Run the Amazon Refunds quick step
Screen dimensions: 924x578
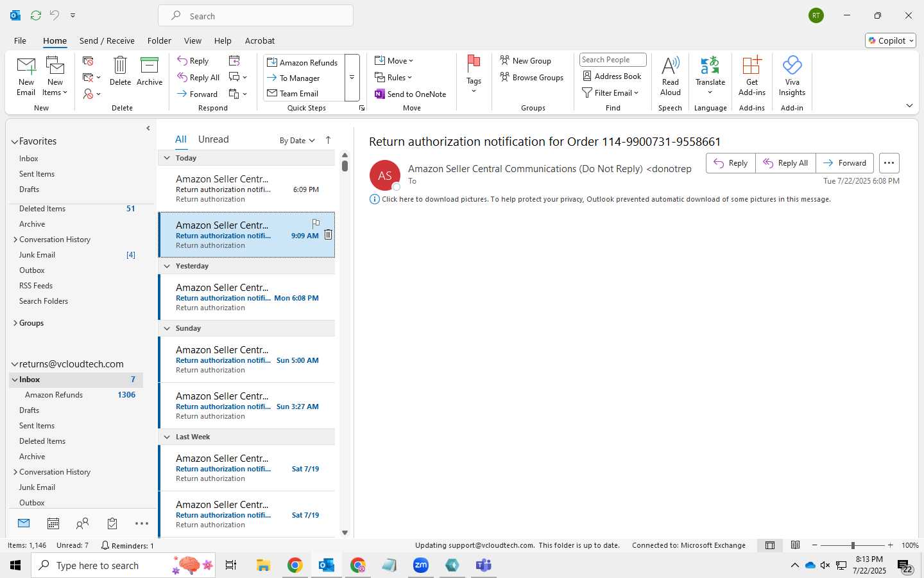303,62
